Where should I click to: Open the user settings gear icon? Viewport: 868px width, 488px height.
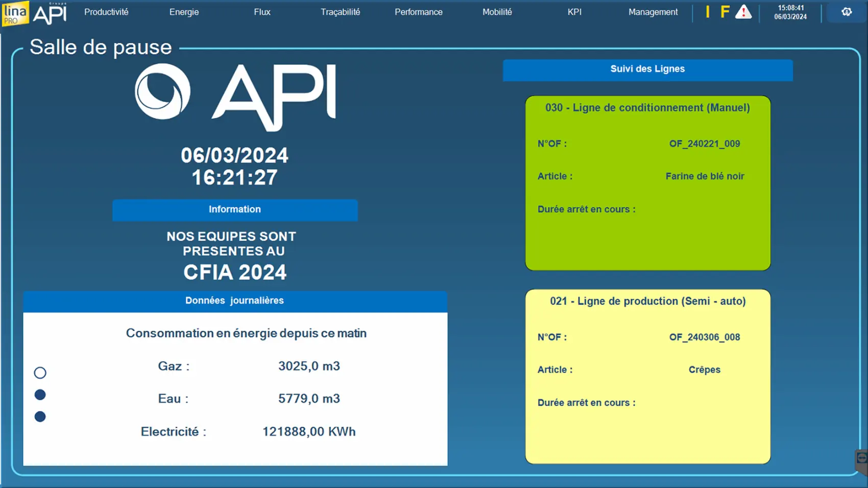[x=847, y=12]
